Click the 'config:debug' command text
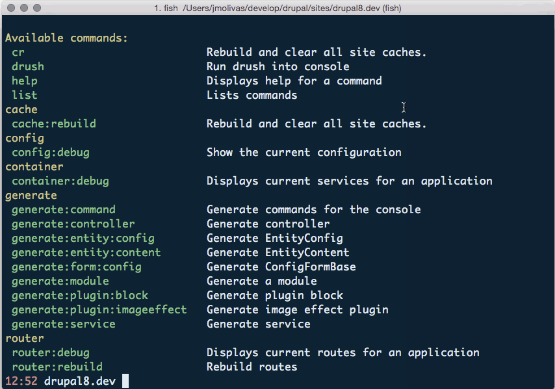The width and height of the screenshot is (555, 389). coord(51,153)
